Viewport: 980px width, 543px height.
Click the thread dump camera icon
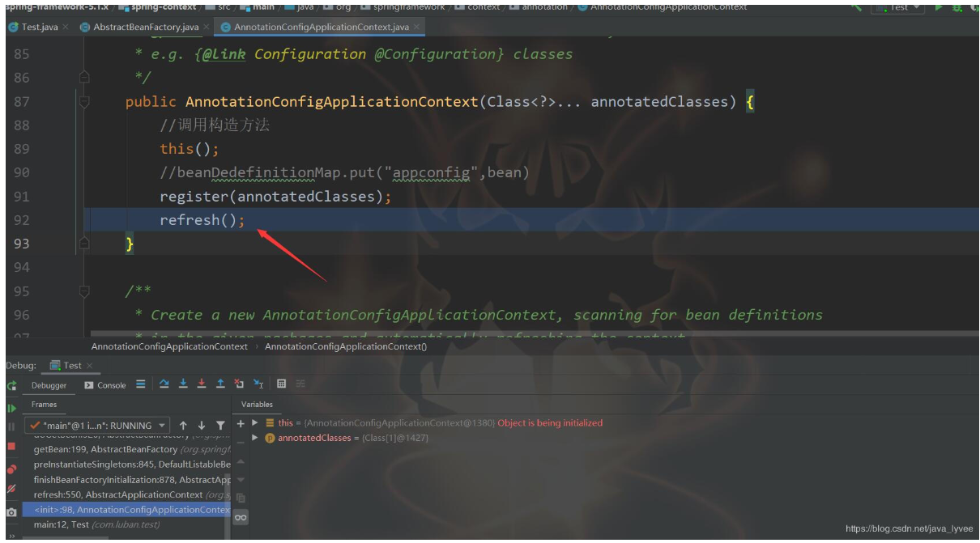pos(11,512)
